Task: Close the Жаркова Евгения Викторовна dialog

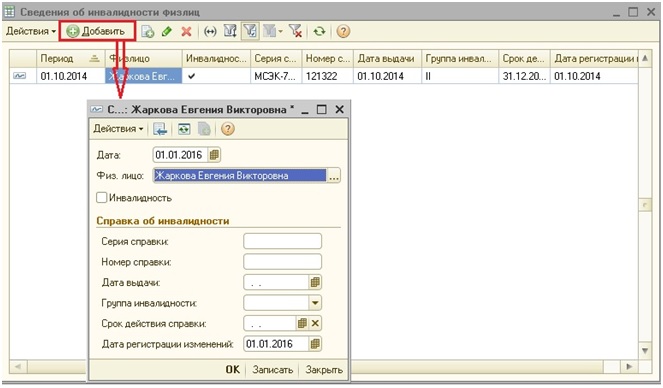Action: pyautogui.click(x=339, y=109)
